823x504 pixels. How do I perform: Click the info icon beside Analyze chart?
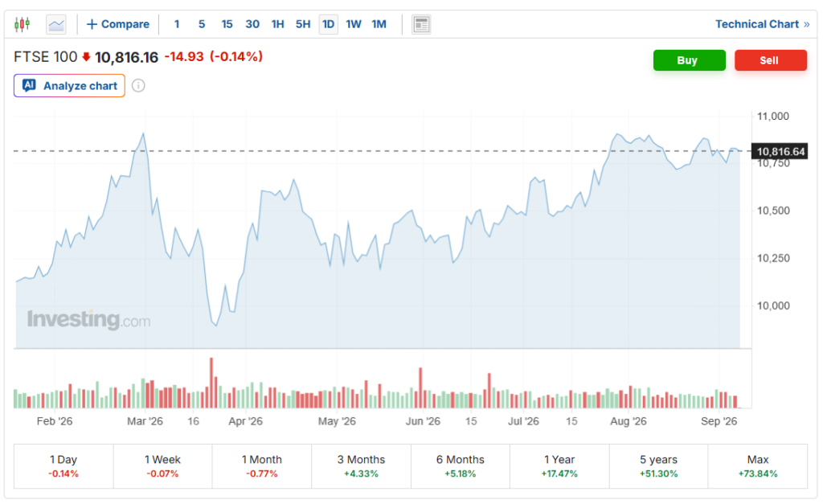tap(138, 85)
